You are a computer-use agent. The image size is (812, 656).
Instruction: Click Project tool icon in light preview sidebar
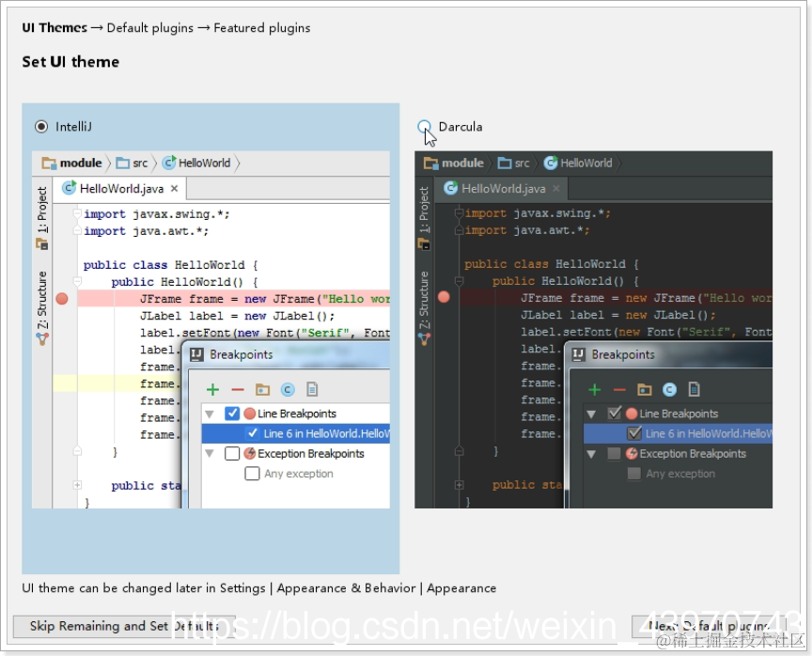tap(42, 243)
